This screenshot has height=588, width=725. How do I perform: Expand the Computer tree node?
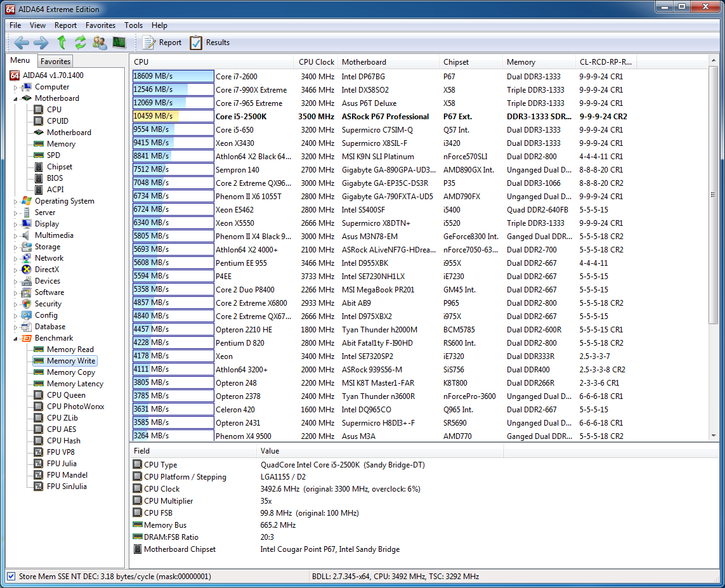coord(16,88)
